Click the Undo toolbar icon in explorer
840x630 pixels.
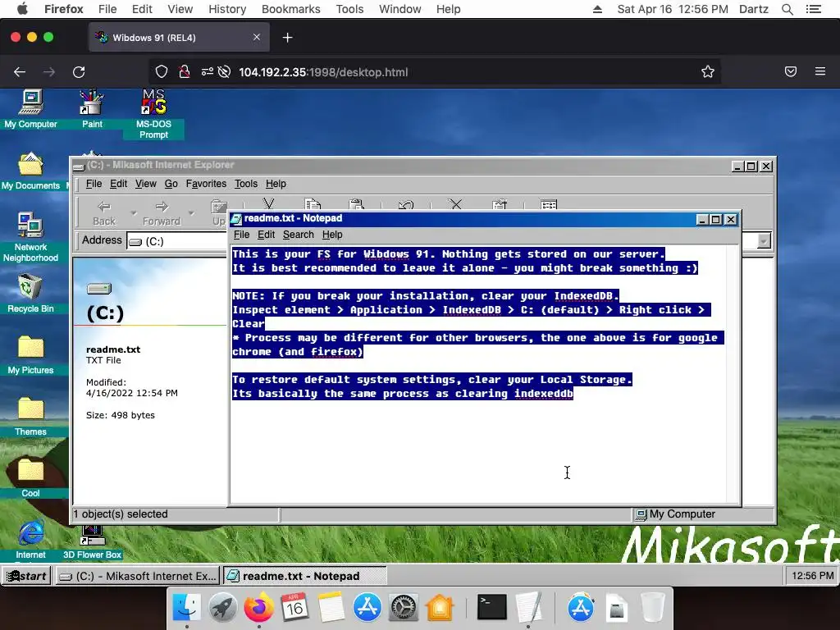[406, 204]
